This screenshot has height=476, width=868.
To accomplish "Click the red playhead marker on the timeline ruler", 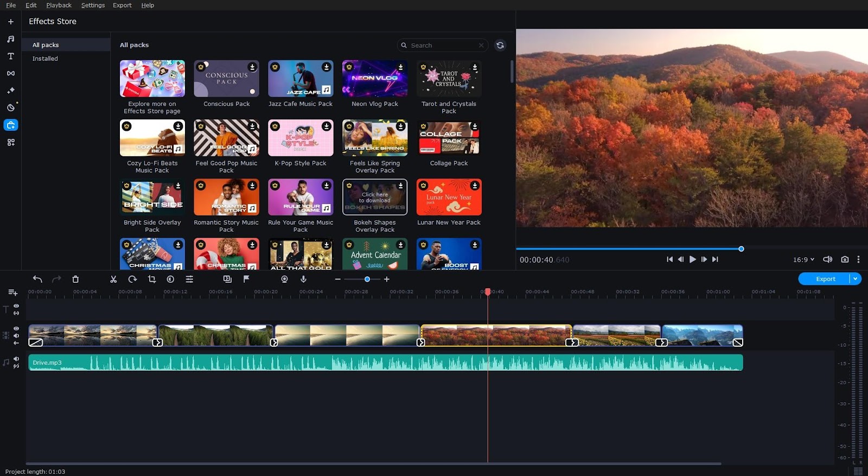I will pos(488,292).
